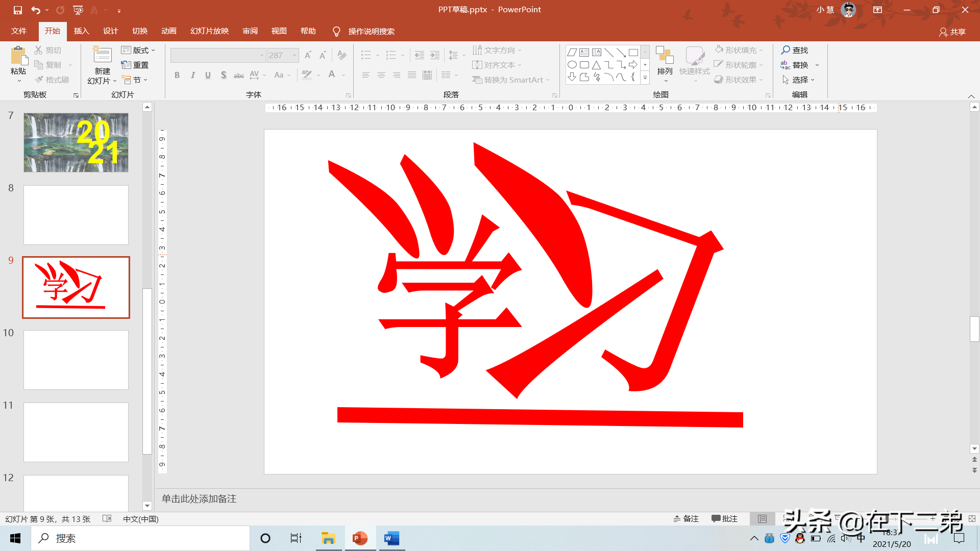The height and width of the screenshot is (551, 980).
Task: Select slide 7 thumbnail with 2021 waterfall
Action: pos(76,142)
